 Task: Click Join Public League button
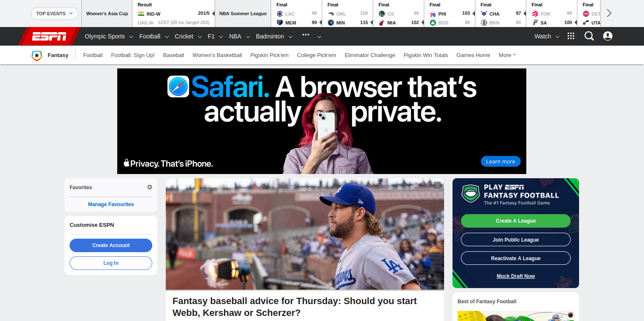pos(516,239)
